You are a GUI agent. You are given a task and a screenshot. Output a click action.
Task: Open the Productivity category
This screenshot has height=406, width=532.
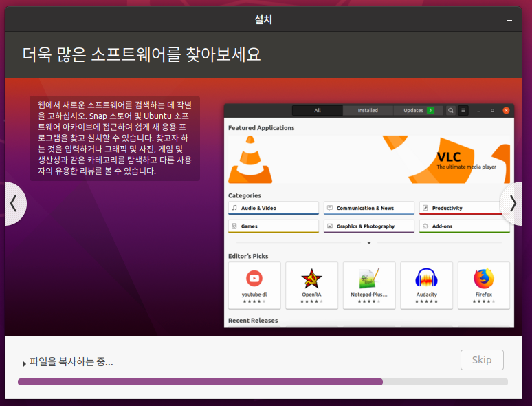(464, 208)
